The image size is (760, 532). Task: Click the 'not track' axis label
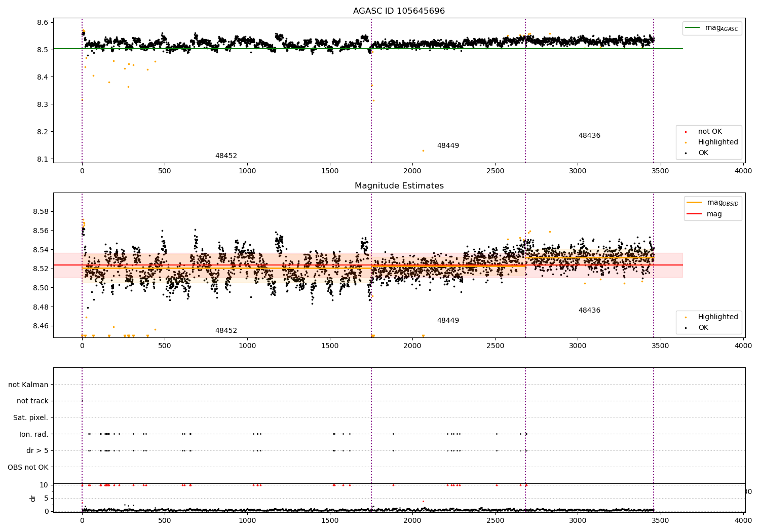pos(32,401)
